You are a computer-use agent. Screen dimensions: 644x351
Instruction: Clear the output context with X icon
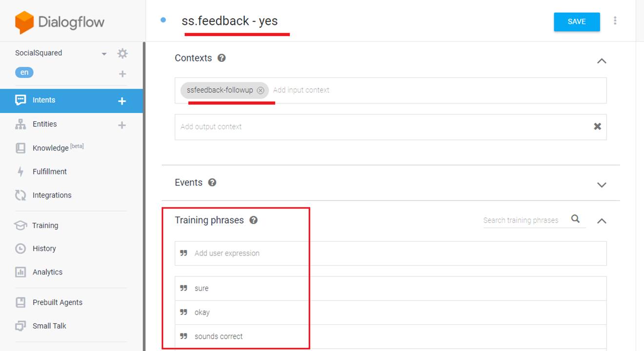tap(597, 127)
